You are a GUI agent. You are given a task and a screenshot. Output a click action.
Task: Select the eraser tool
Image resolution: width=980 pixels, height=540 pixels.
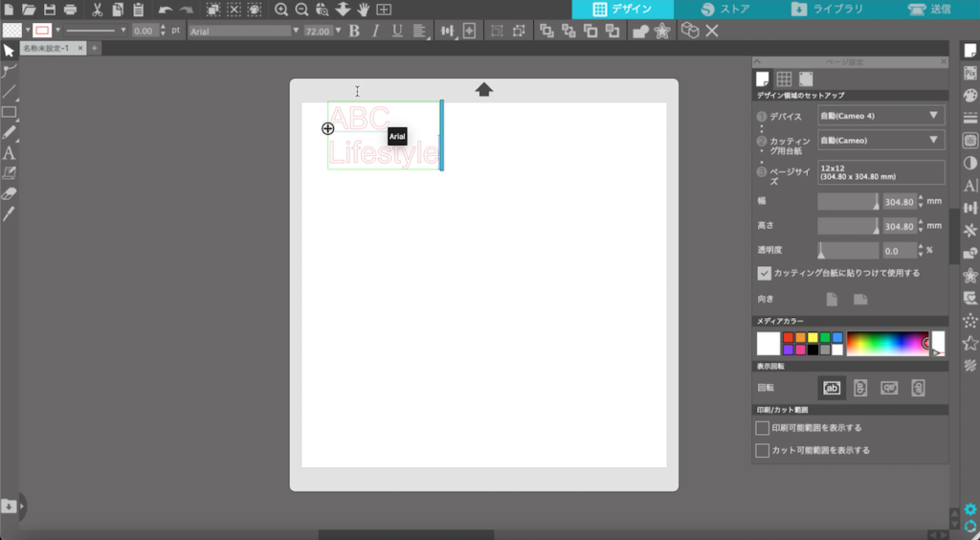[x=9, y=192]
